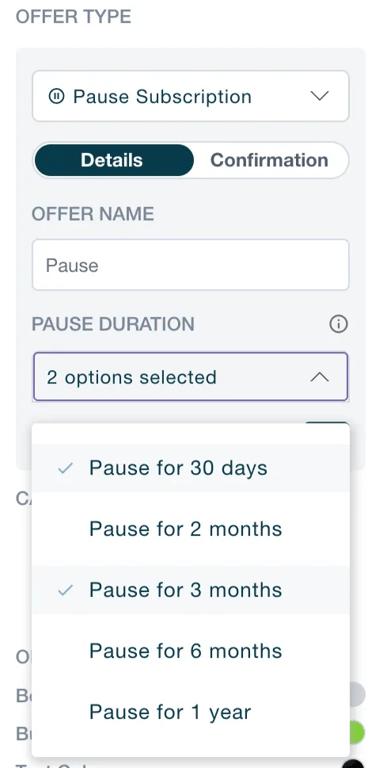Open the Pause Subscription offer type selector
Screen dimensions: 383x768
(191, 96)
